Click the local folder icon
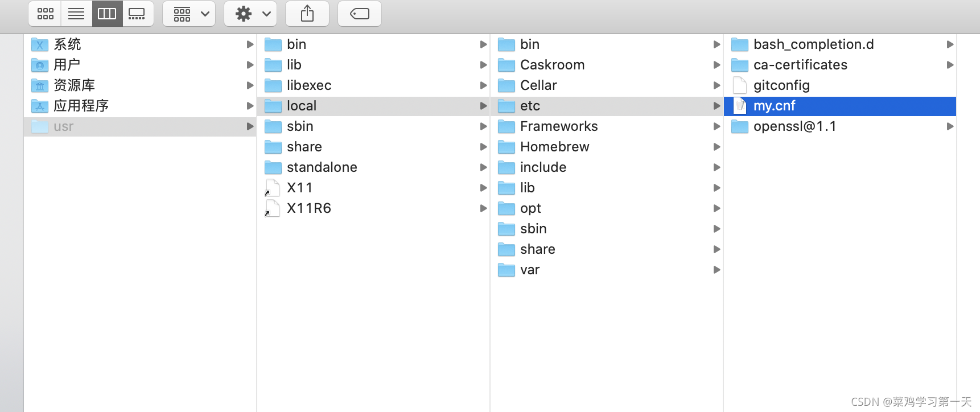 (x=273, y=106)
